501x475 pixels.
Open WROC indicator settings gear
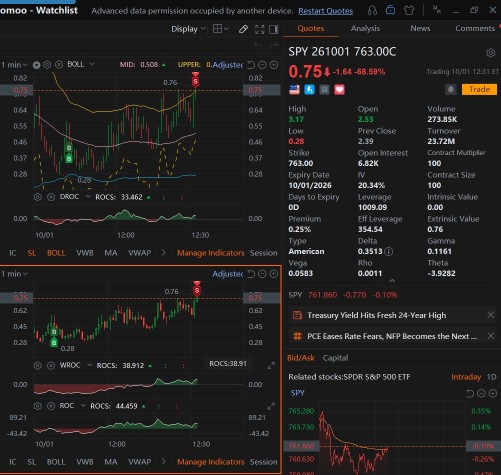coord(38,366)
